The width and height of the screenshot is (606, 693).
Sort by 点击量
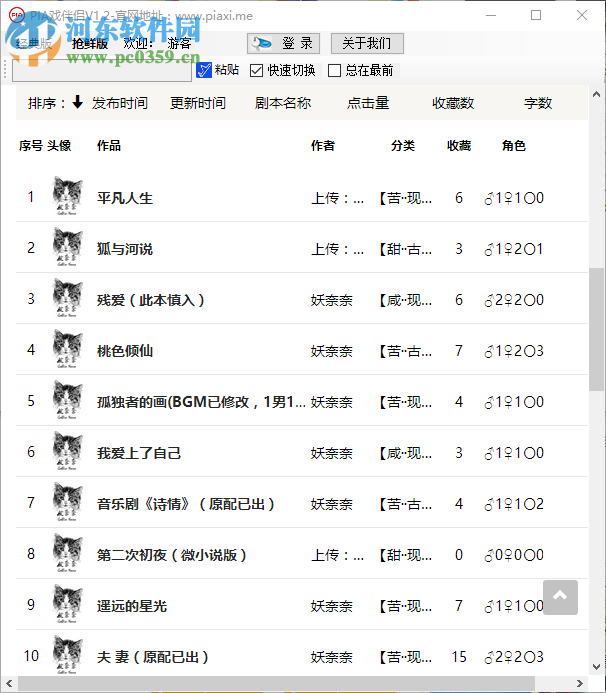click(368, 103)
